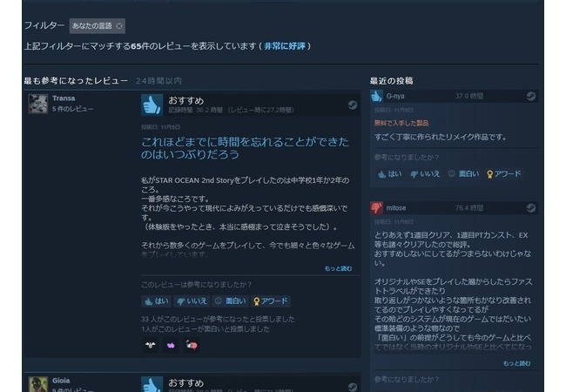Click the 33 人がこのレビューが参考になった text
This screenshot has height=392, width=566.
218,319
